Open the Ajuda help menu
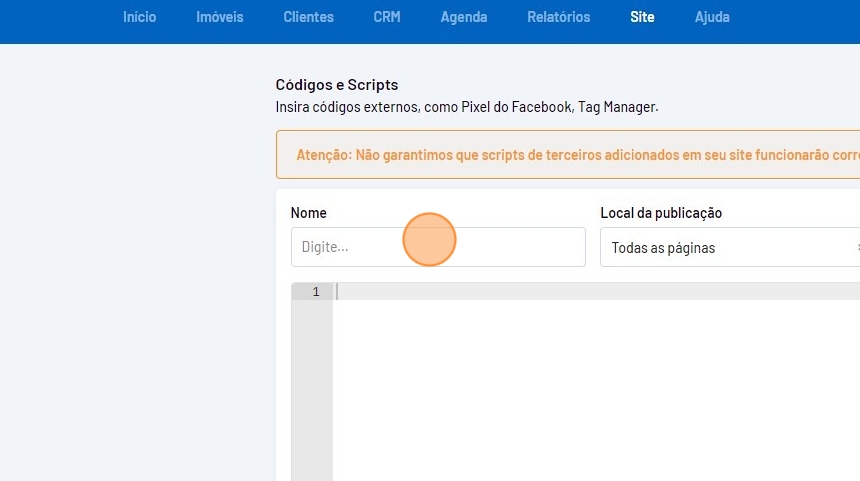Viewport: 860px width, 481px height. click(712, 17)
